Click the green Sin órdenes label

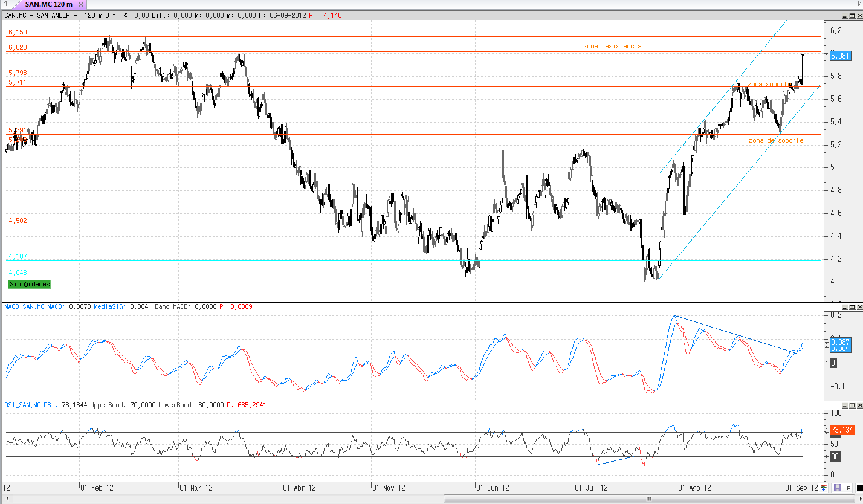point(30,284)
